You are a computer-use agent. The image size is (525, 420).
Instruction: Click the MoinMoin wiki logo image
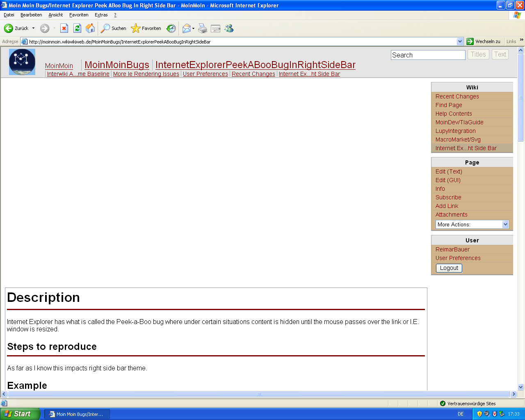(22, 62)
